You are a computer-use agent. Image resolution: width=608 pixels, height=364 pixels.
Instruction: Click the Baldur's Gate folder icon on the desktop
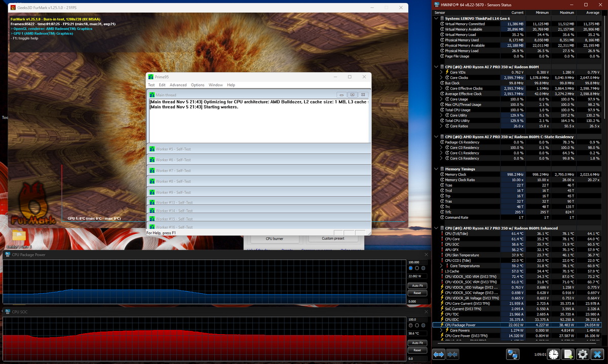pos(19,235)
